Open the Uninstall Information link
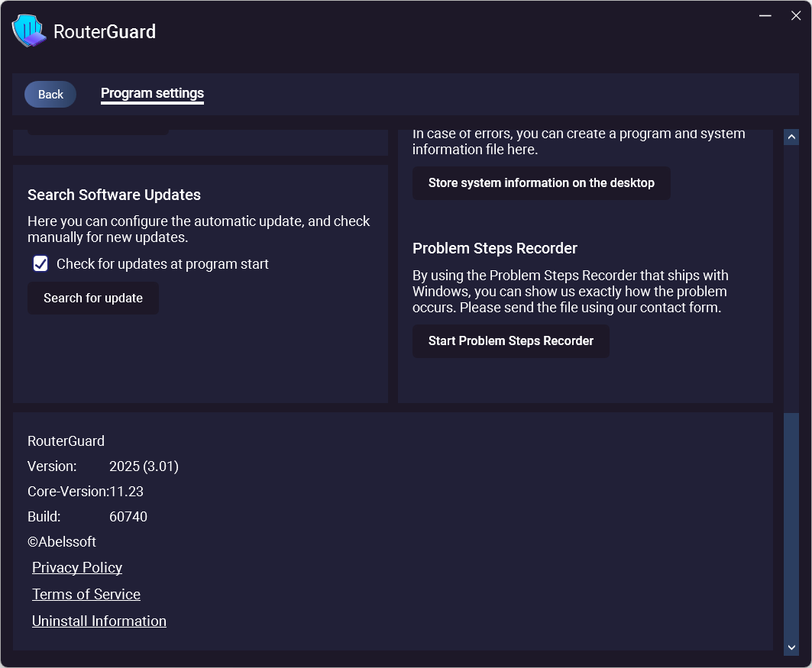 pos(99,621)
